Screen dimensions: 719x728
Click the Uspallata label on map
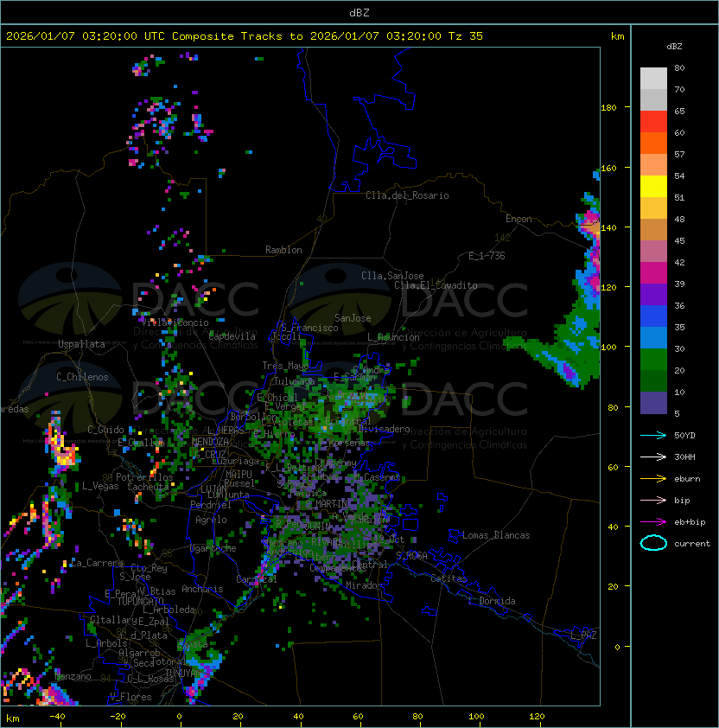click(81, 344)
